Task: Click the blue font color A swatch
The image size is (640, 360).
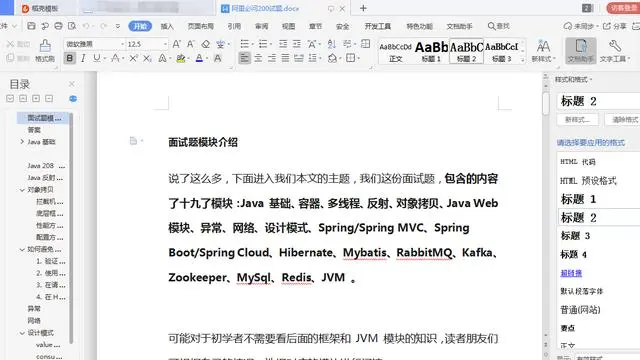Action: coord(199,58)
